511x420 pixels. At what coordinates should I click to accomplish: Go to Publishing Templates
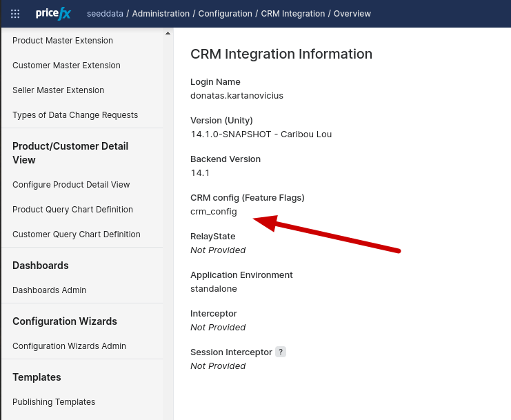(x=54, y=402)
